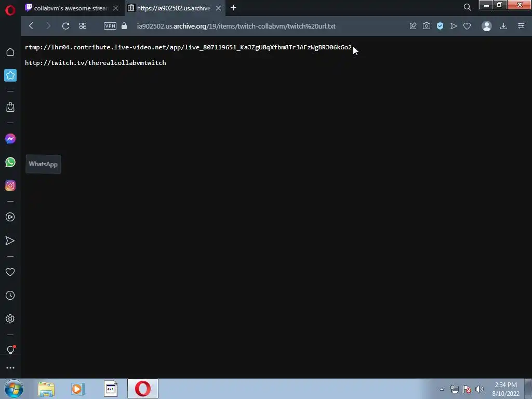
Task: Open the network status tray icon
Action: (454, 389)
